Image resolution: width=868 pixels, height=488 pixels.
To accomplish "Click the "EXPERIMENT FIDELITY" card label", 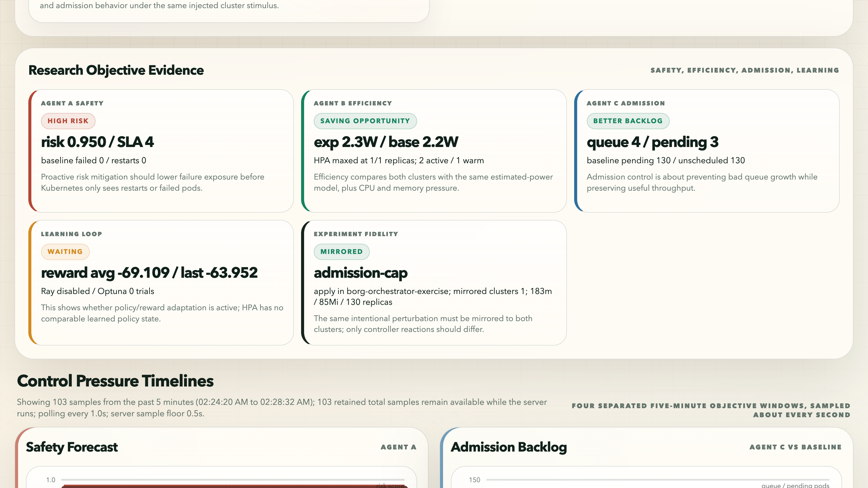I will pyautogui.click(x=356, y=234).
